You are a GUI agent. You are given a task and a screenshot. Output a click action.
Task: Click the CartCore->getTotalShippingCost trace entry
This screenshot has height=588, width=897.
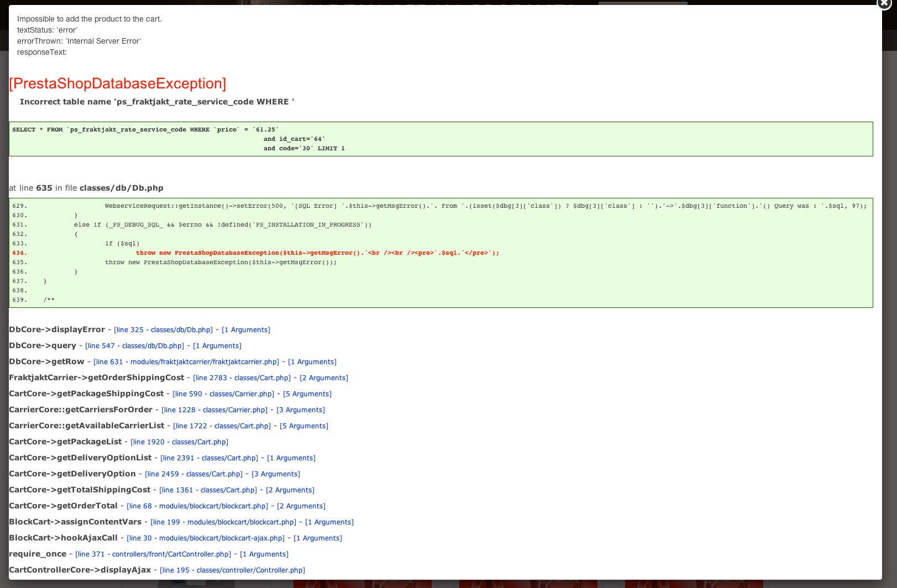[80, 490]
